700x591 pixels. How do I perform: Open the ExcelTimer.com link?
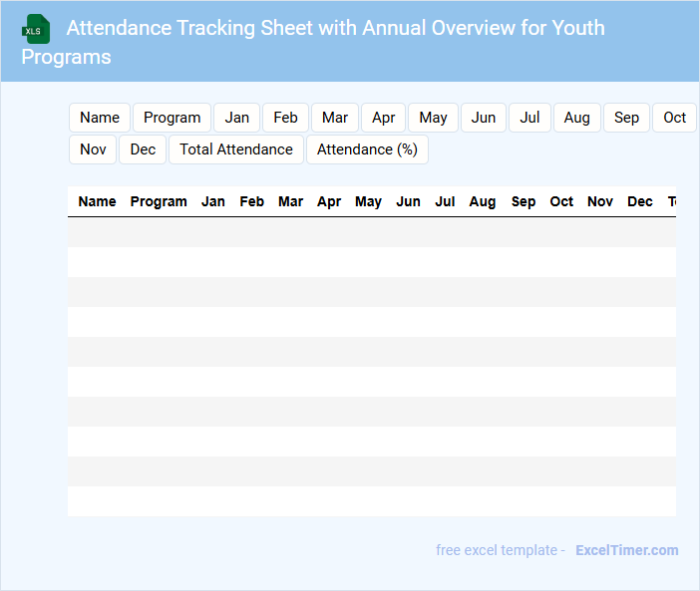point(626,550)
